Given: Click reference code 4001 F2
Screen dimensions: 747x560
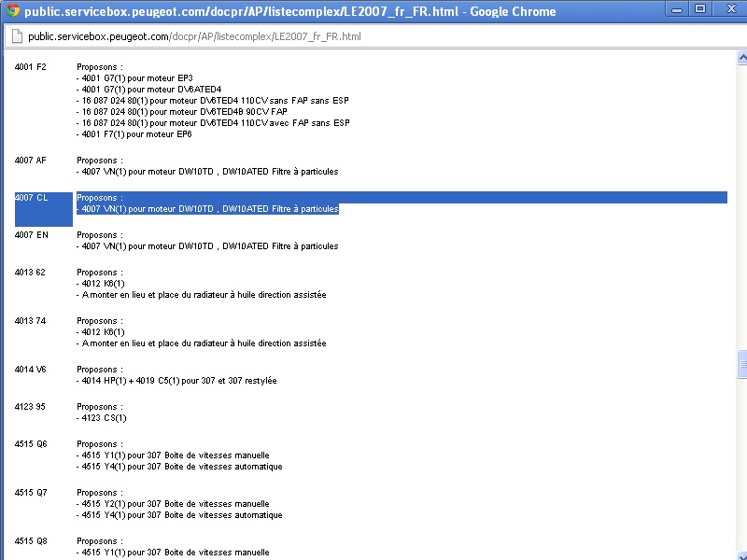Looking at the screenshot, I should tap(31, 67).
